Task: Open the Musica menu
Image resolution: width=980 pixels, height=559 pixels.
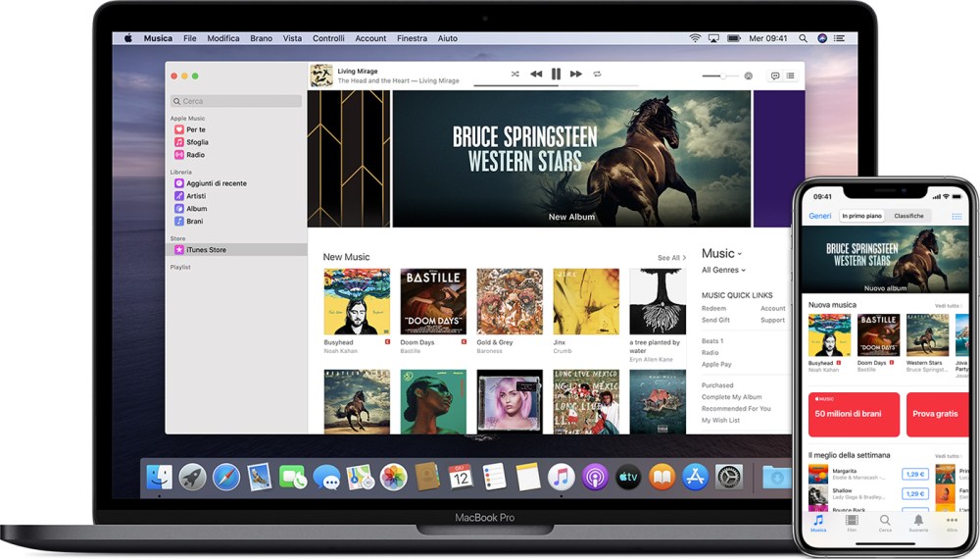Action: pyautogui.click(x=158, y=38)
